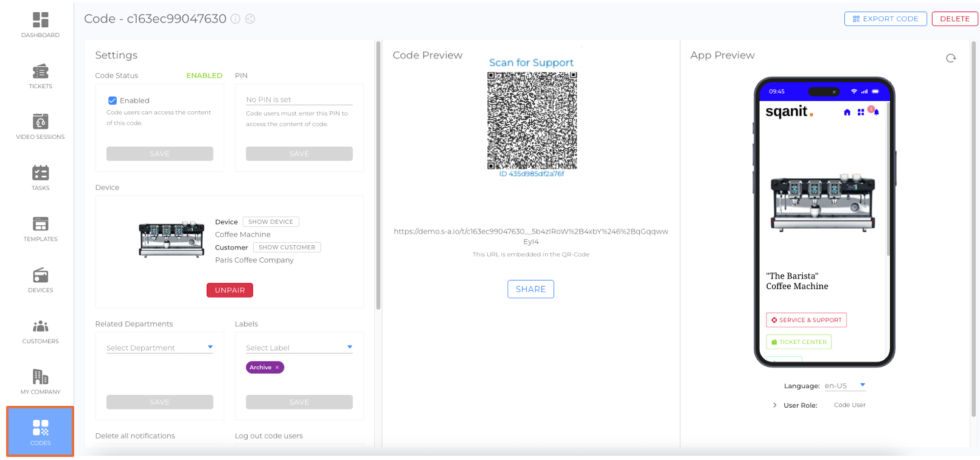Click the PIN input field
The width and height of the screenshot is (980, 460).
click(x=299, y=100)
